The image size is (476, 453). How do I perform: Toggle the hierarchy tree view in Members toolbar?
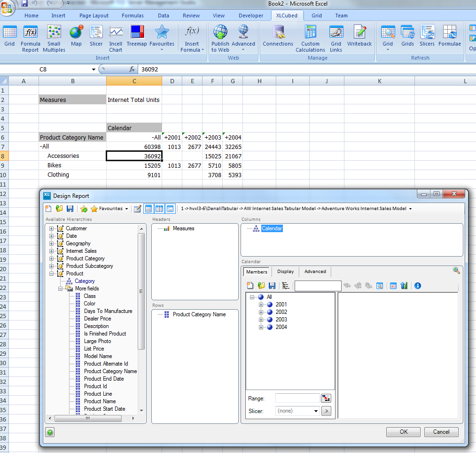(286, 285)
